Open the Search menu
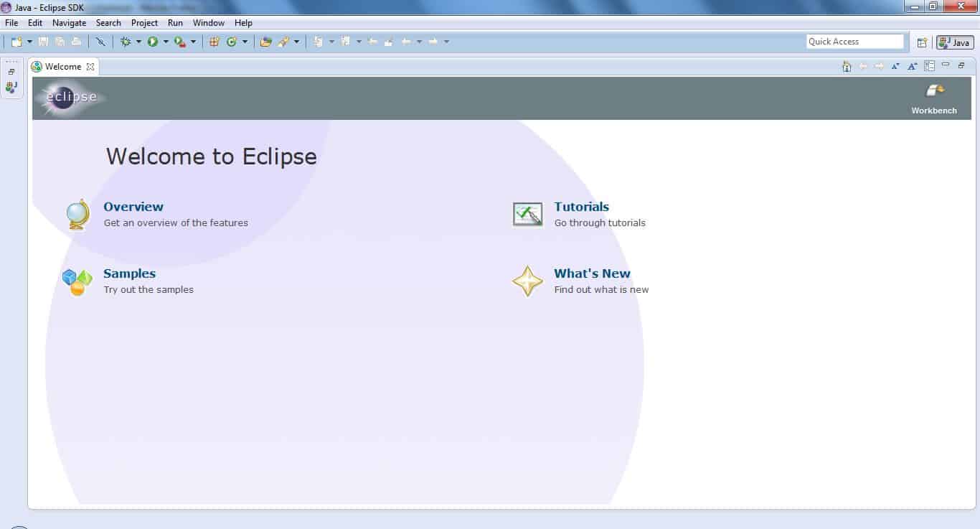 pyautogui.click(x=108, y=23)
